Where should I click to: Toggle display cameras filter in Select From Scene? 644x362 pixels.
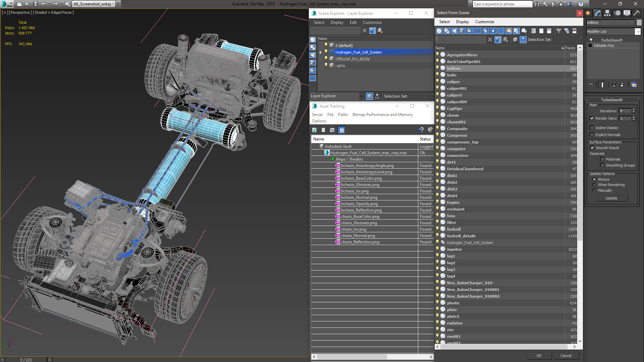pyautogui.click(x=462, y=31)
